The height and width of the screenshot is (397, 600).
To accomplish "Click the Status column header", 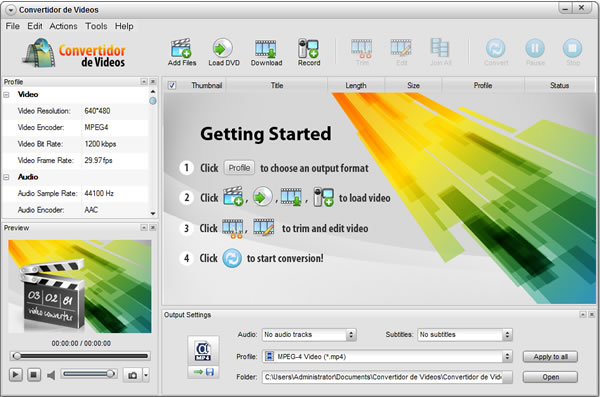I will coord(559,85).
